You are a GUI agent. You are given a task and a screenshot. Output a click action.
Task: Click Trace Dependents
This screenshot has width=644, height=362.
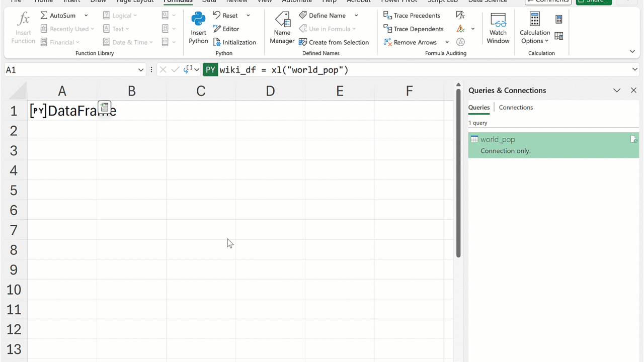(x=413, y=29)
